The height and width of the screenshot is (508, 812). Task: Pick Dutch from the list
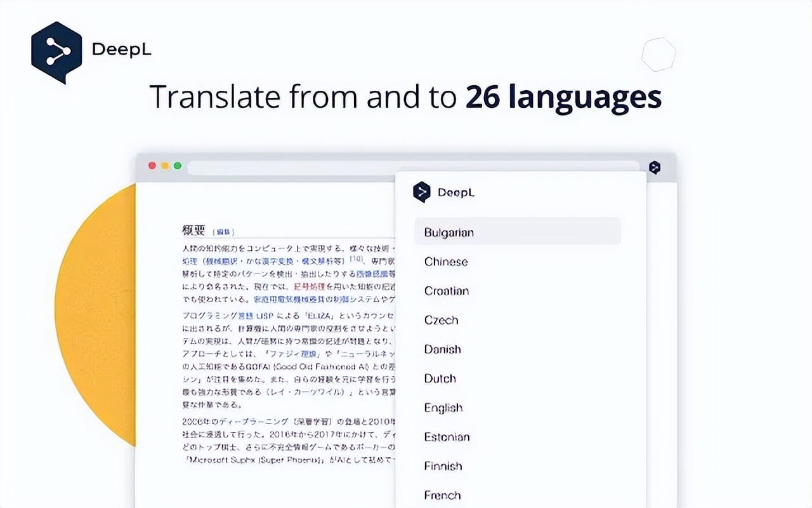(x=440, y=378)
